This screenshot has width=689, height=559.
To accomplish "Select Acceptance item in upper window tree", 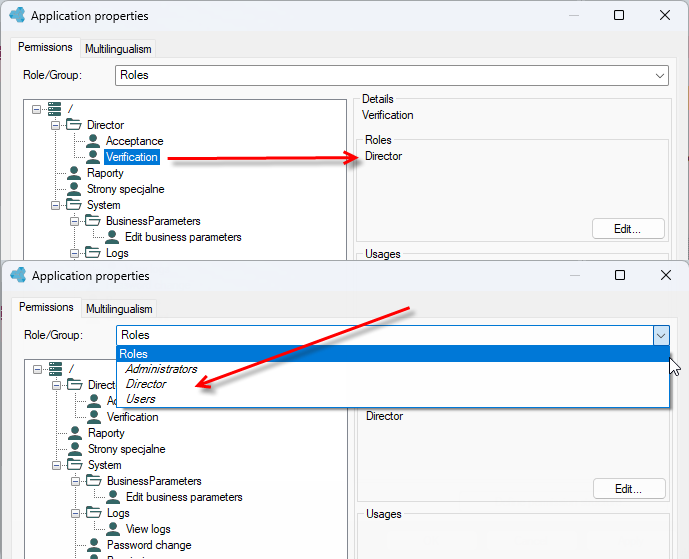I will pyautogui.click(x=134, y=141).
